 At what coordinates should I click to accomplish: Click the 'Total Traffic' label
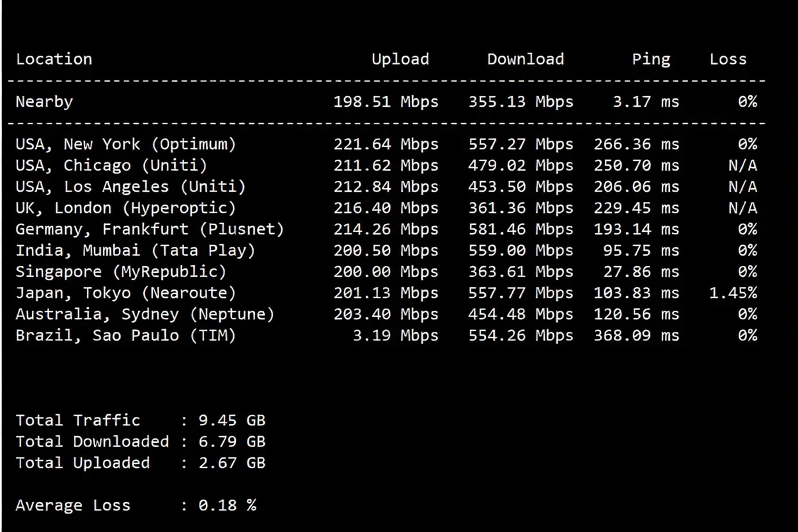(x=78, y=421)
